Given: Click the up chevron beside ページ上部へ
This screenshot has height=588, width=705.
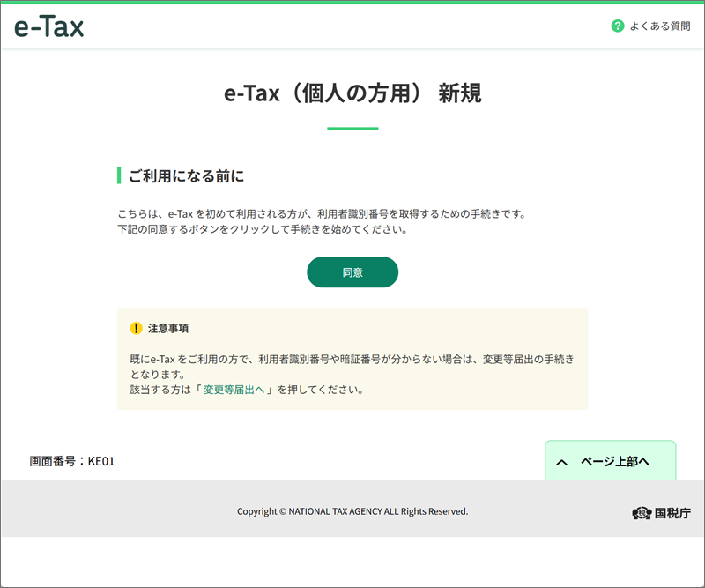Looking at the screenshot, I should coord(561,463).
